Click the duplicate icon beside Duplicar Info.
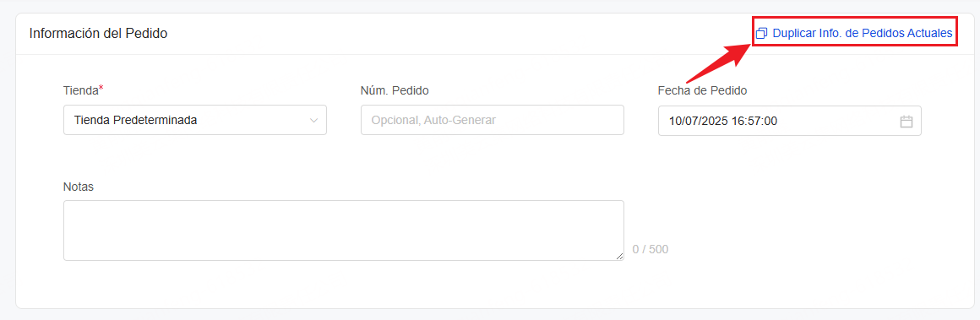980x320 pixels. click(x=761, y=34)
